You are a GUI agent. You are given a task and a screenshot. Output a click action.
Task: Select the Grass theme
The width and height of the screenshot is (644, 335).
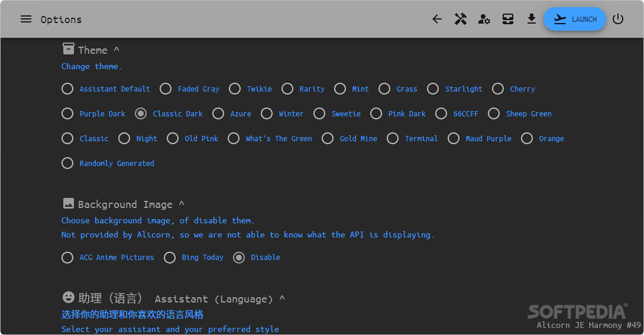point(384,89)
